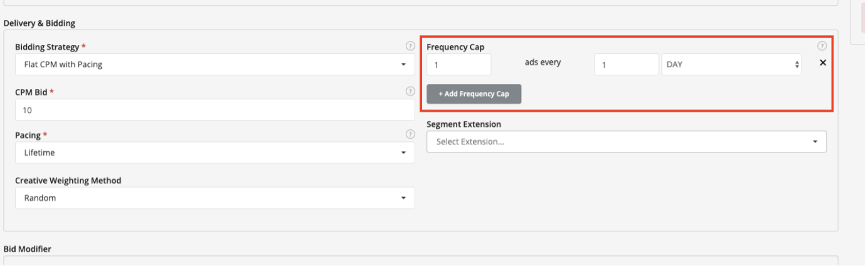Click the Bid Modifier section heading
Screen dimensions: 868x268
pyautogui.click(x=28, y=249)
